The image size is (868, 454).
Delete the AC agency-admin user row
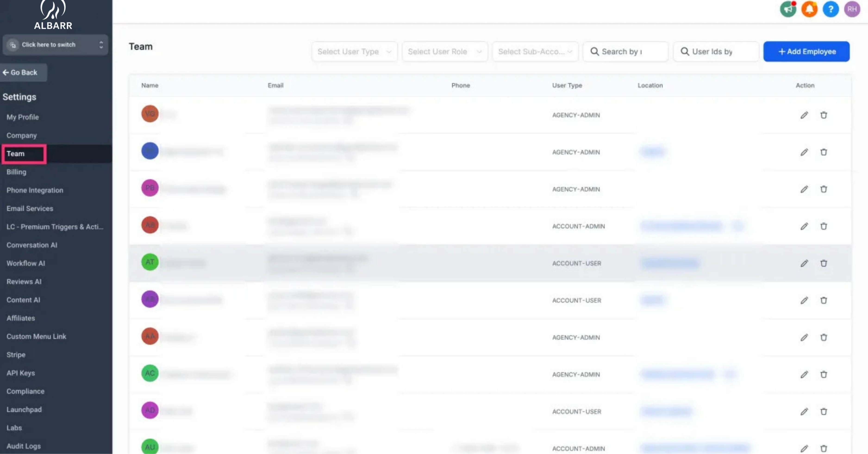click(x=824, y=374)
